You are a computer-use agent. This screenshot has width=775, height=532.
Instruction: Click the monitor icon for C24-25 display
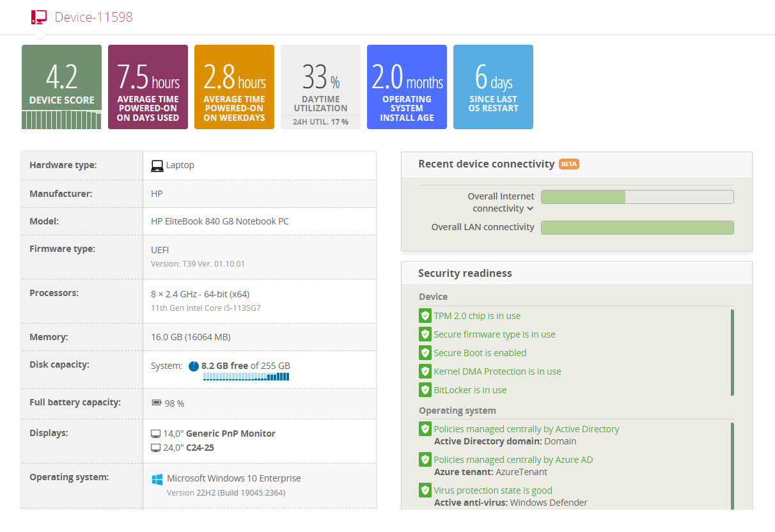(x=155, y=448)
